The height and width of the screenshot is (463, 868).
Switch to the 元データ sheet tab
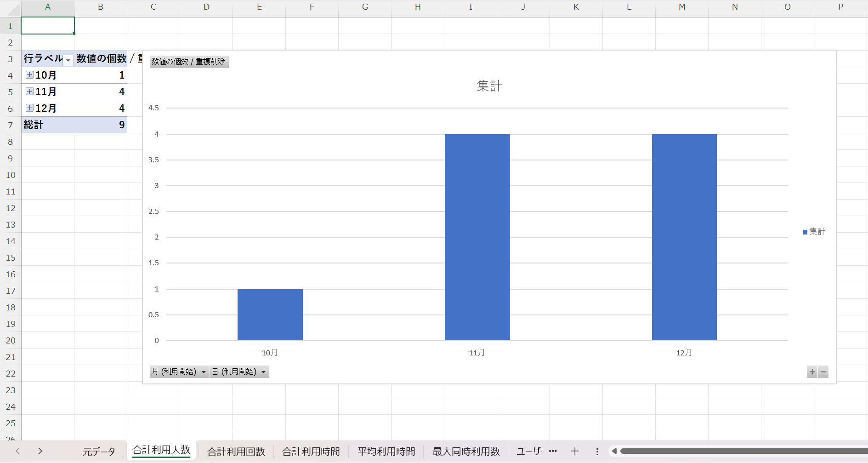(99, 452)
